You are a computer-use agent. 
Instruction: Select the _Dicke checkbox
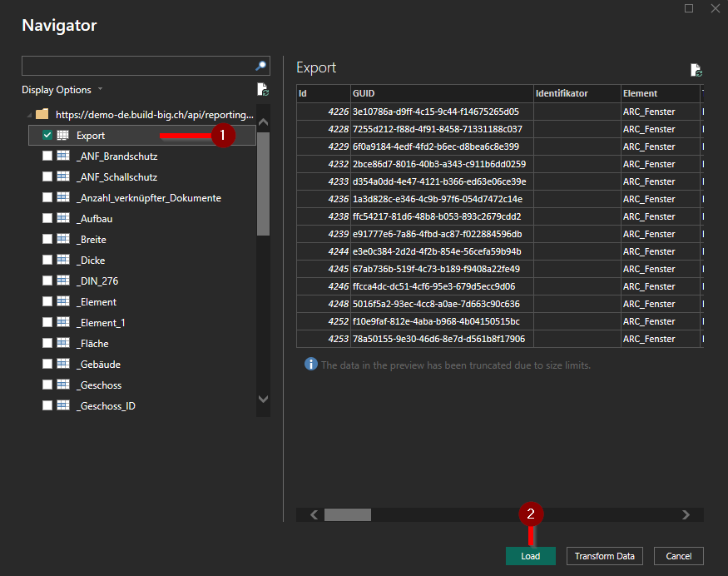click(x=47, y=260)
